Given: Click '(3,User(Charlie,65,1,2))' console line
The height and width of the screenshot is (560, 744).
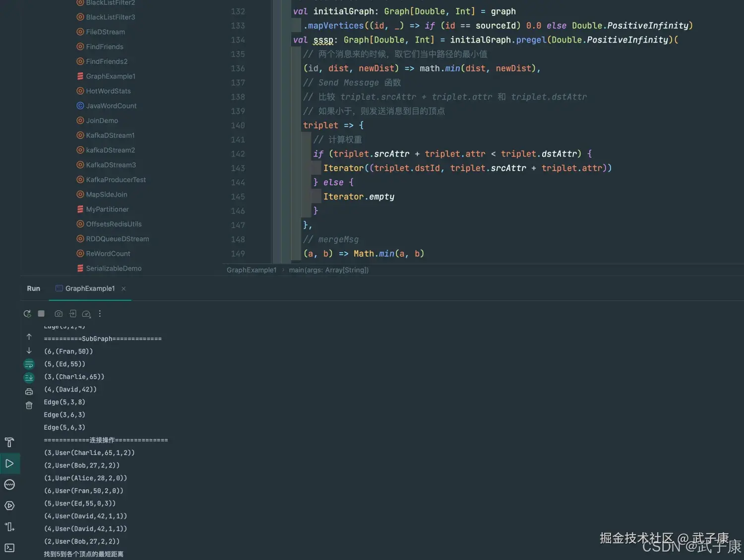Looking at the screenshot, I should [x=89, y=453].
